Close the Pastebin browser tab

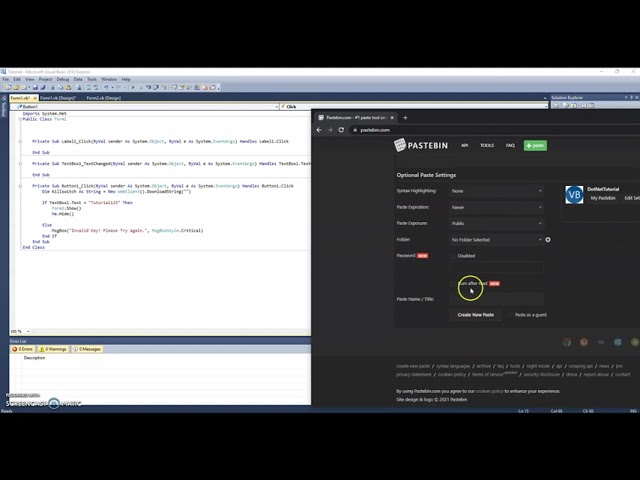click(392, 118)
